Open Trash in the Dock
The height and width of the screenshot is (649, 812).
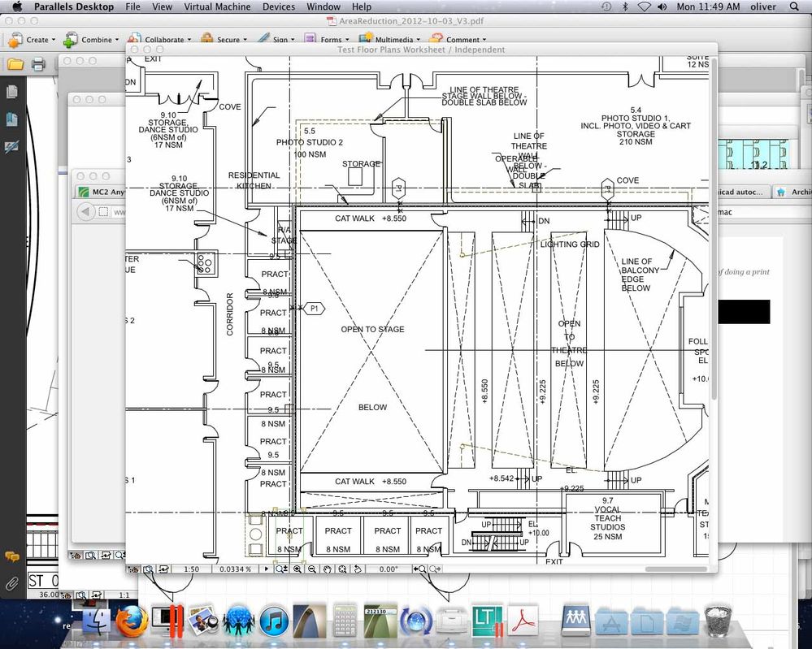(719, 621)
